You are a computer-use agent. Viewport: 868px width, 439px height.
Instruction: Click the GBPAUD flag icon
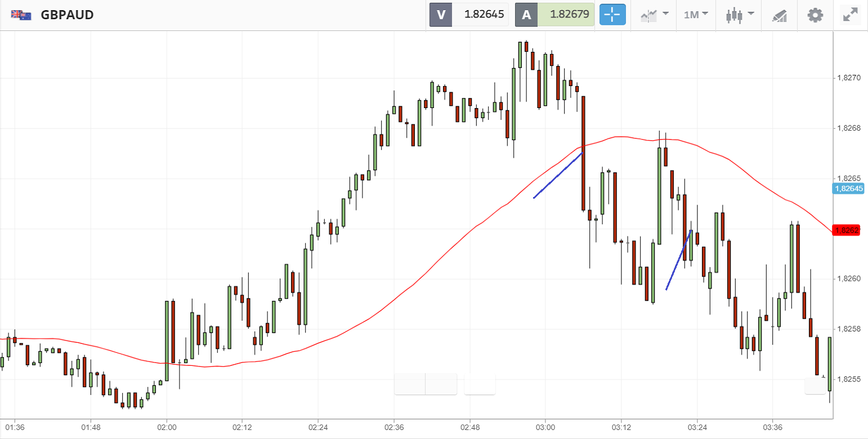(x=21, y=15)
